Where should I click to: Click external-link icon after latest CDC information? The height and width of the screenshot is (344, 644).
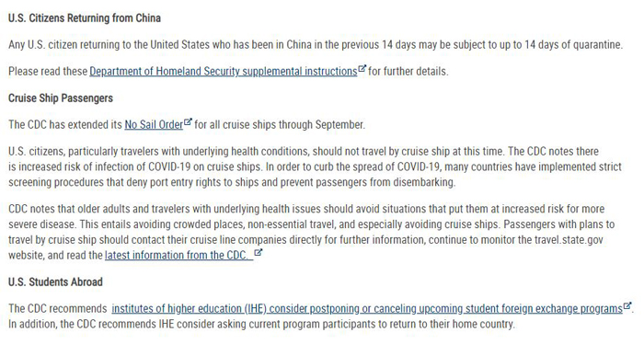258,252
